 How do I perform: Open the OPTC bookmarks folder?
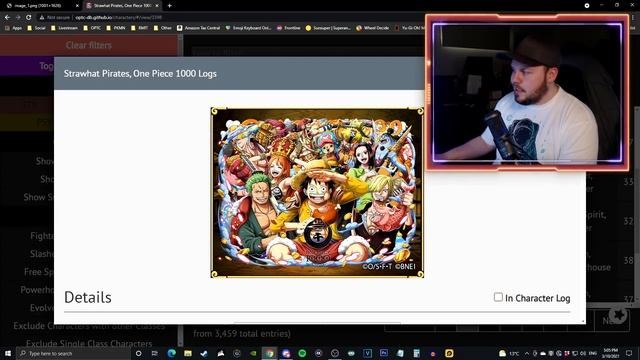coord(92,28)
